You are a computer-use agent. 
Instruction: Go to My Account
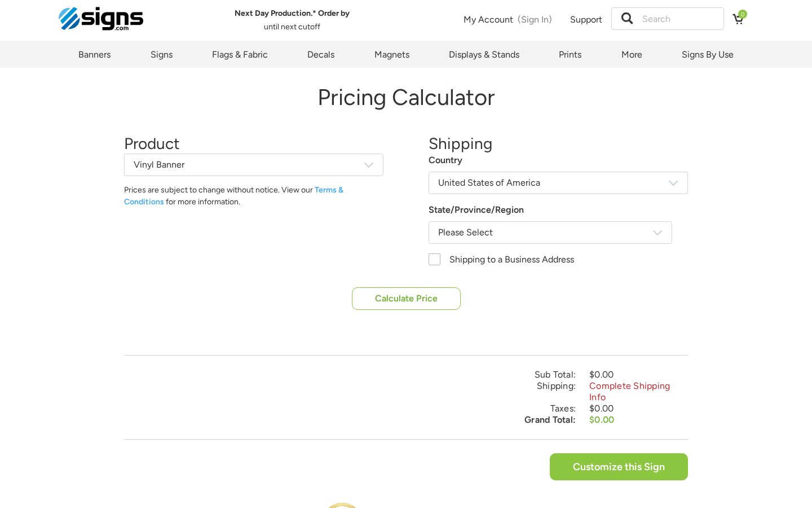point(488,20)
